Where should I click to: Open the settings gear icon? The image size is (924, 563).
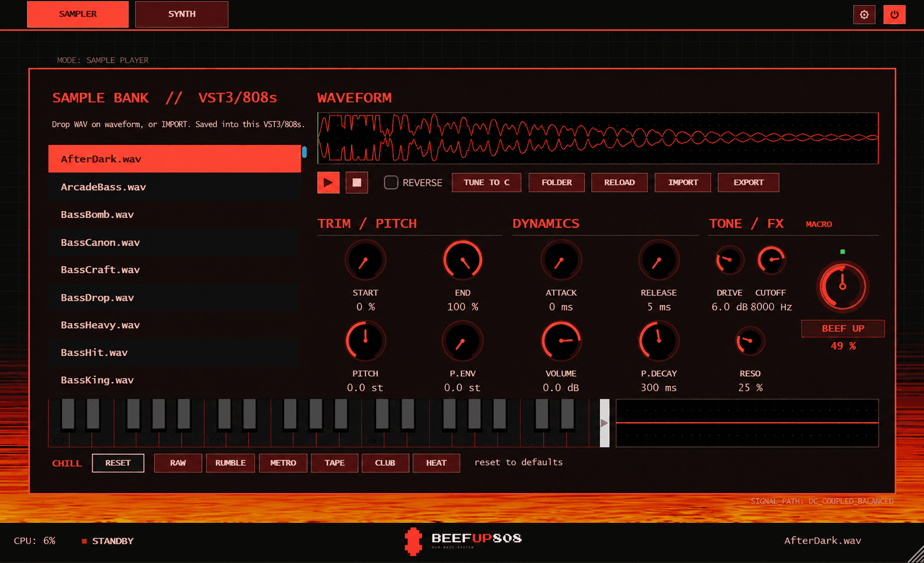point(864,14)
